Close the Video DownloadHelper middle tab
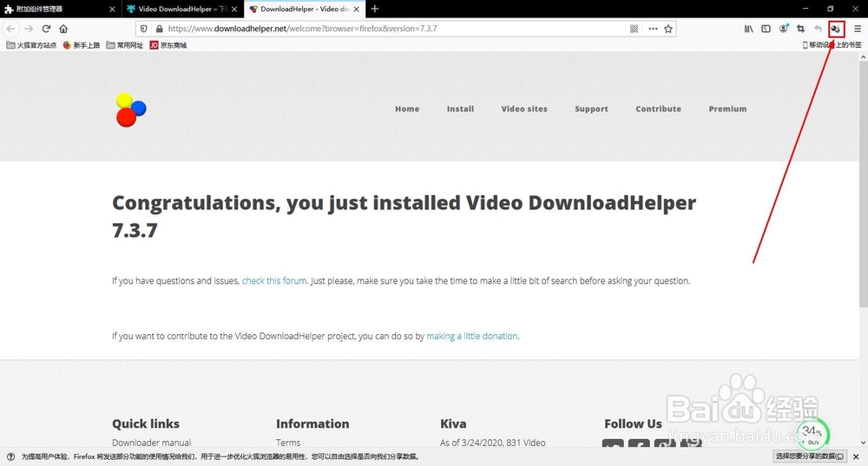The width and height of the screenshot is (868, 466). (234, 9)
